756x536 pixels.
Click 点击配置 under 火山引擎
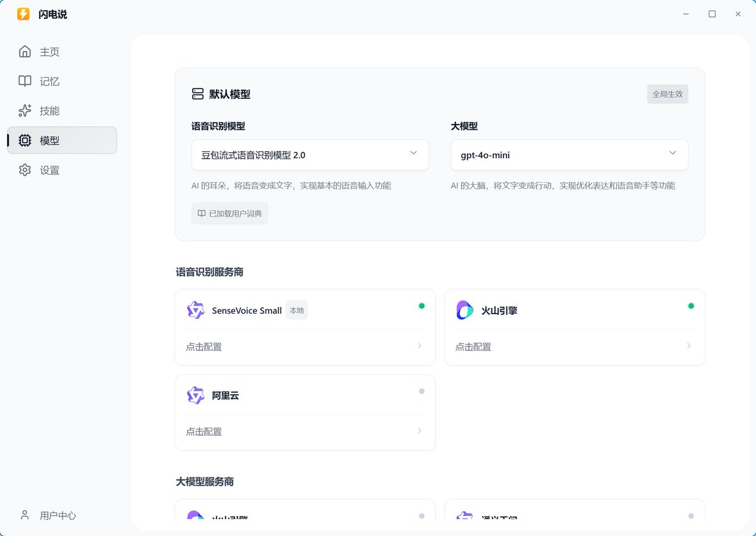[473, 346]
